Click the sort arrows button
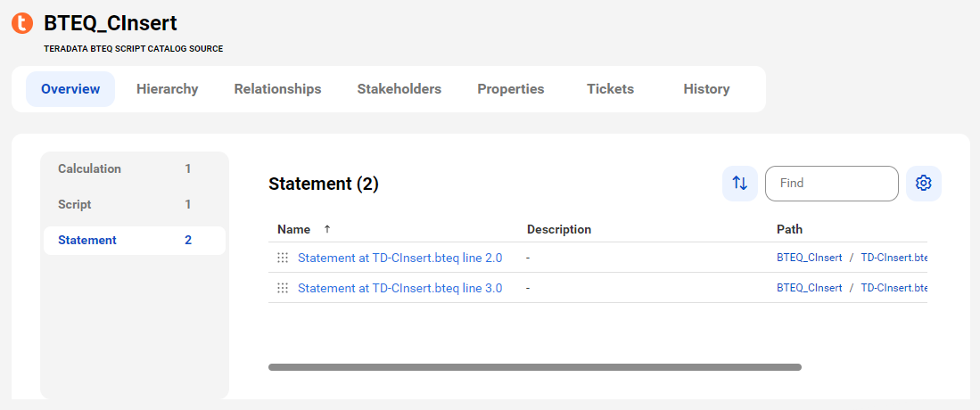Viewport: 980px width, 410px height. coord(740,183)
